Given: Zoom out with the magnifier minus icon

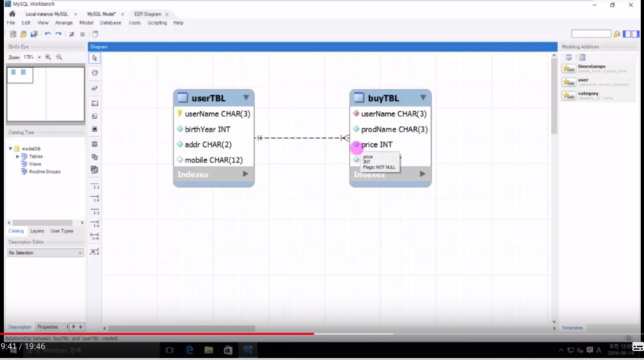Looking at the screenshot, I should [x=59, y=57].
